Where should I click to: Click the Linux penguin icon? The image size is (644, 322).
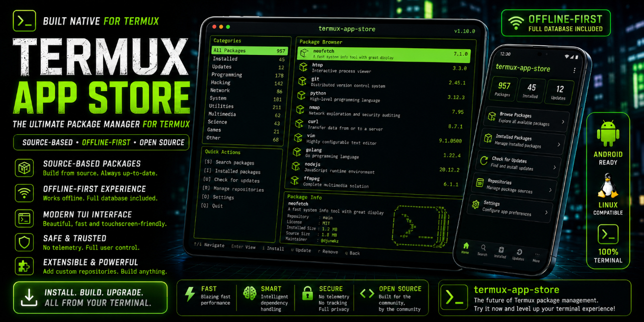coord(608,186)
